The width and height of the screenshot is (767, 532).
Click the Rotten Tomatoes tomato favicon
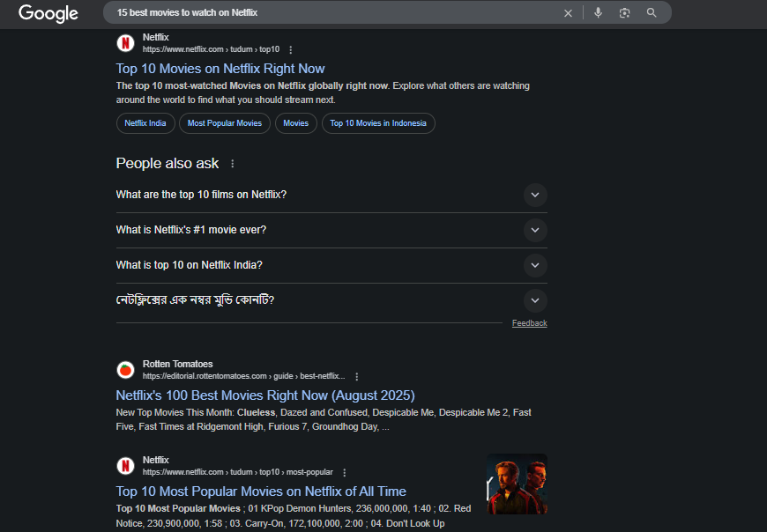126,370
